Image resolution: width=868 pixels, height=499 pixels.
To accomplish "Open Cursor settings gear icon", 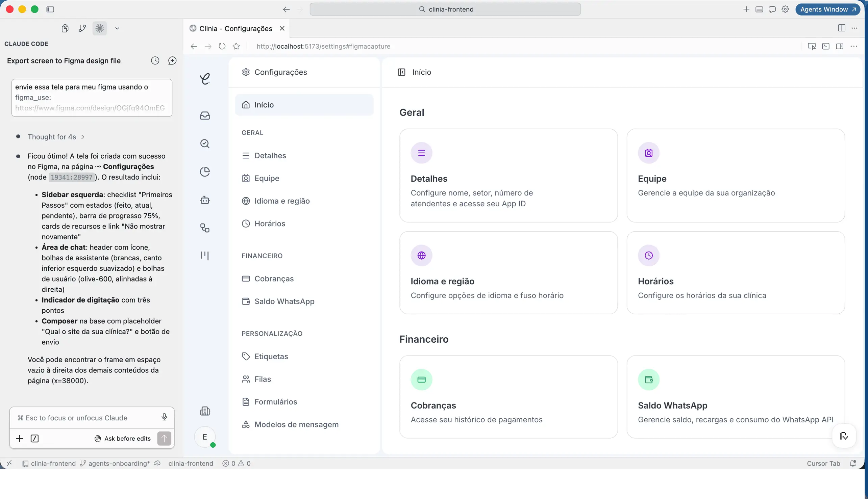I will [x=785, y=9].
